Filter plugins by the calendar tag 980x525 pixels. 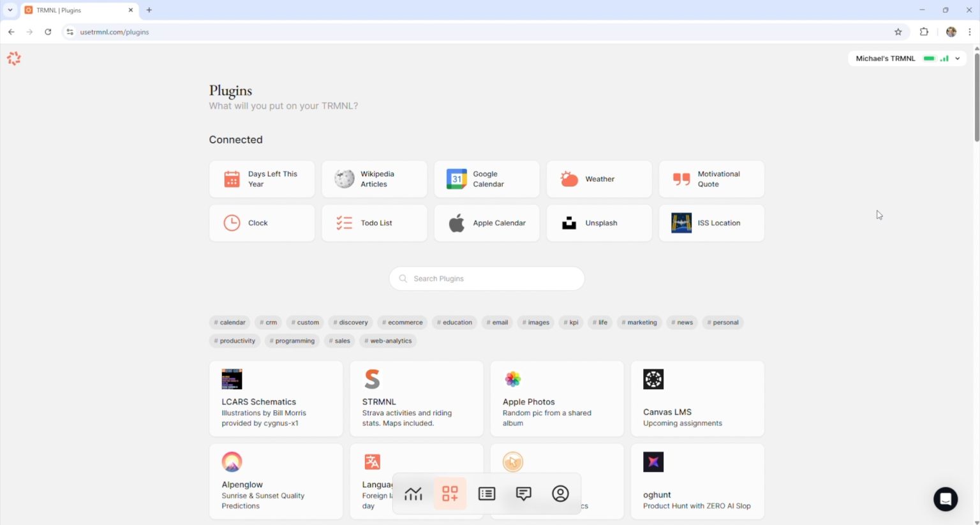tap(230, 323)
